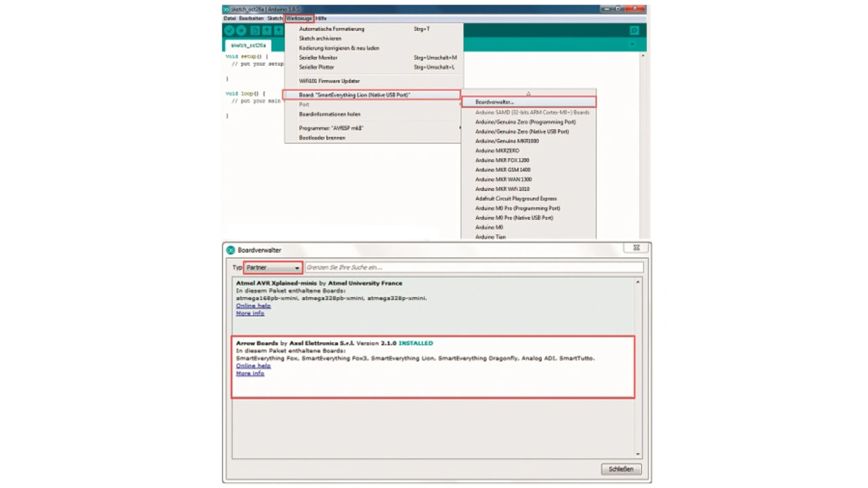
Task: Click the board search filter field
Action: pos(473,268)
